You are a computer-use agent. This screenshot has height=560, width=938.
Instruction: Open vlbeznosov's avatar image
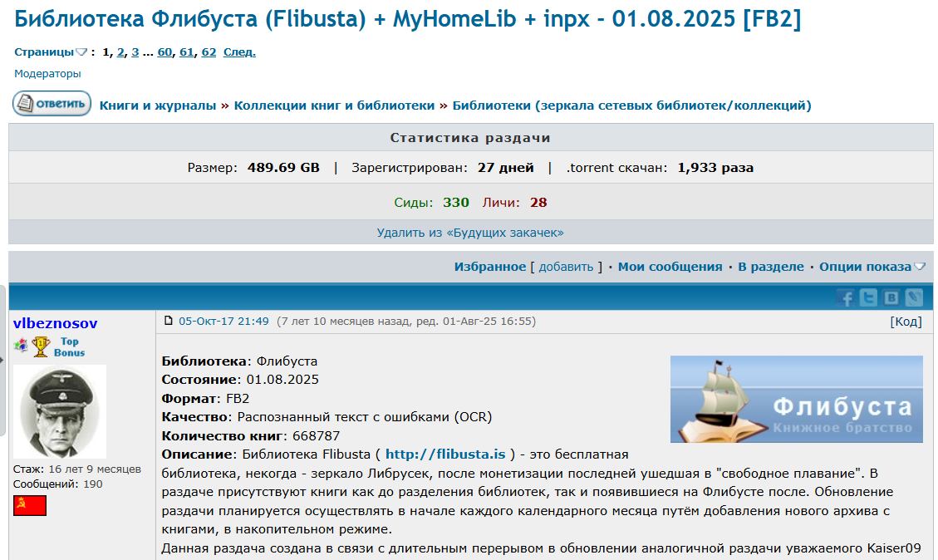pos(60,411)
